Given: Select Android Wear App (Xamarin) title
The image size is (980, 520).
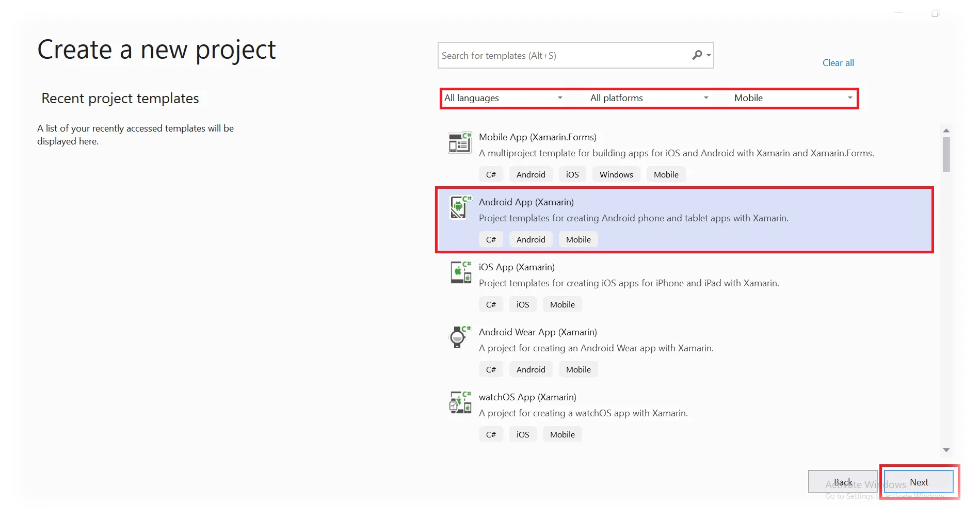Looking at the screenshot, I should [538, 332].
